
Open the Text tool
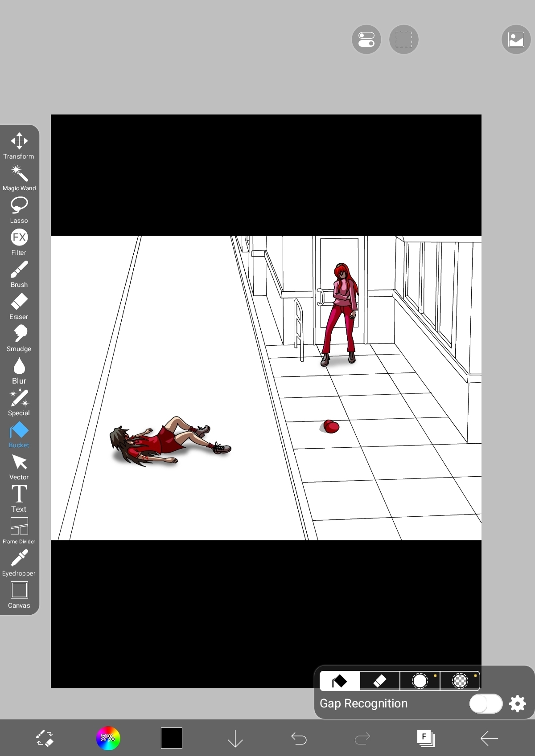pos(19,498)
